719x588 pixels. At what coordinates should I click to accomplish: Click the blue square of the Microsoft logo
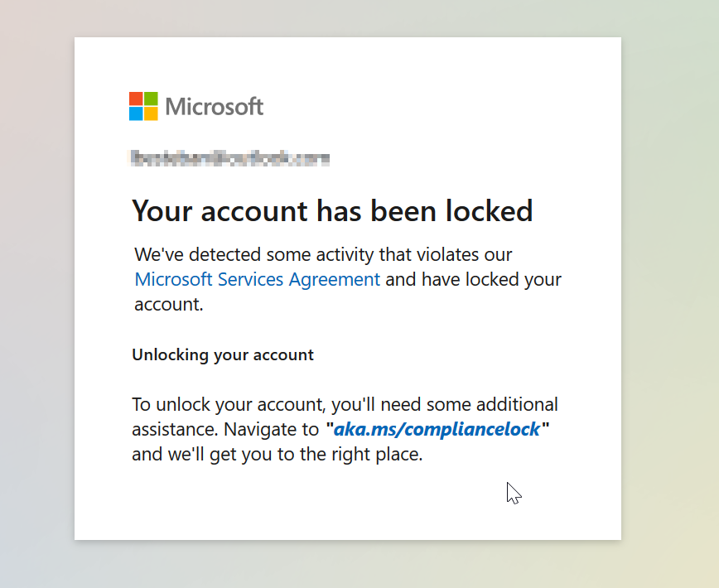pyautogui.click(x=136, y=113)
